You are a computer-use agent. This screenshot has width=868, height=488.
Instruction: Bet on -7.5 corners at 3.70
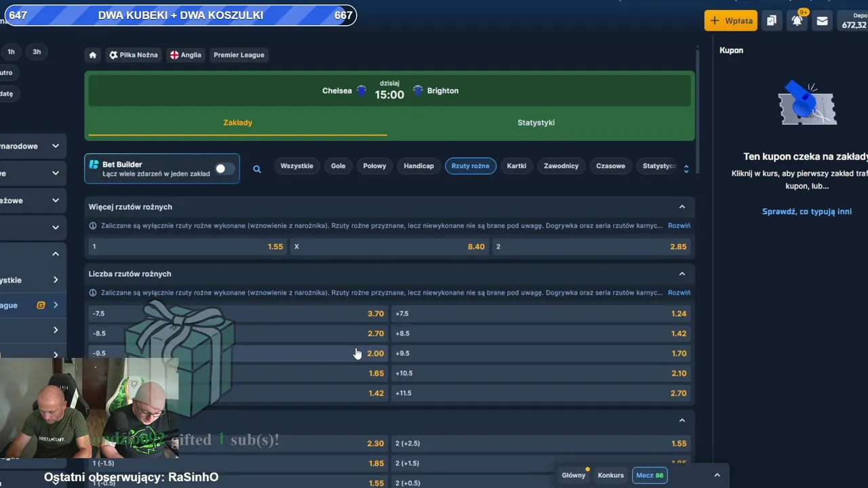[x=238, y=314]
